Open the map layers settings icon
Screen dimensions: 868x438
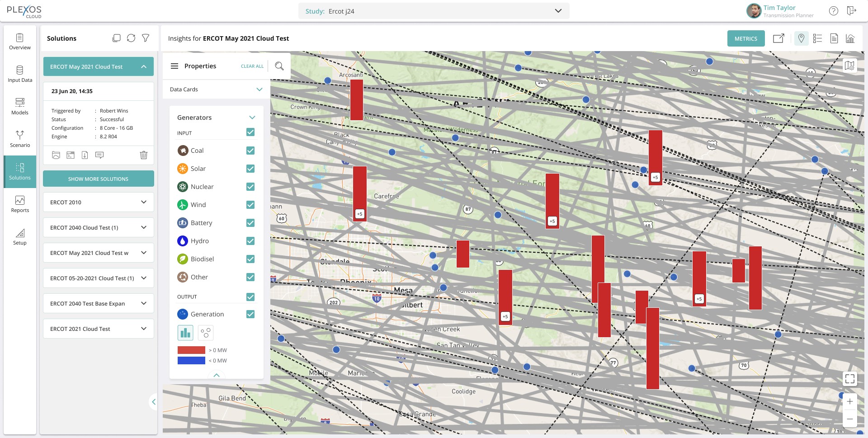click(x=850, y=66)
